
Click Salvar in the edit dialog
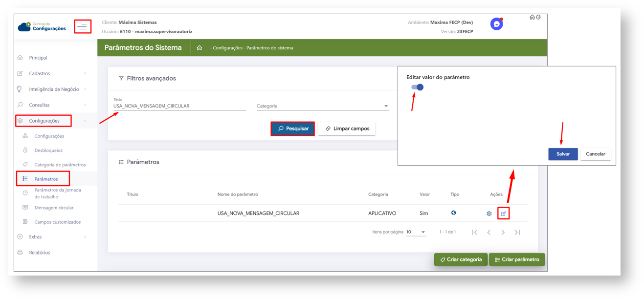(563, 154)
